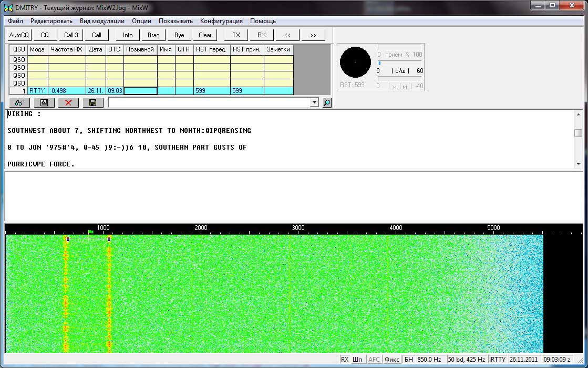The width and height of the screenshot is (588, 368).
Task: Click the Call 3 macro button
Action: (71, 35)
